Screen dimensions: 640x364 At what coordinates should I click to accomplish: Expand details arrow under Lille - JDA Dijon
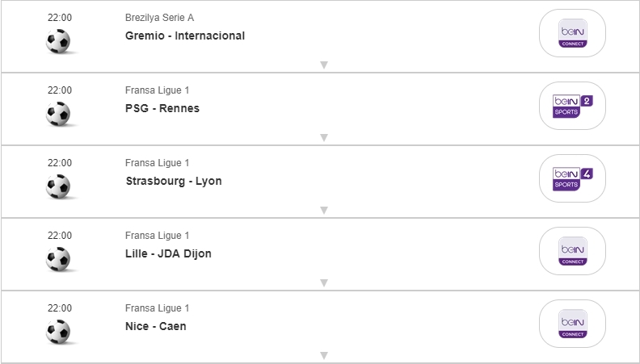[323, 282]
